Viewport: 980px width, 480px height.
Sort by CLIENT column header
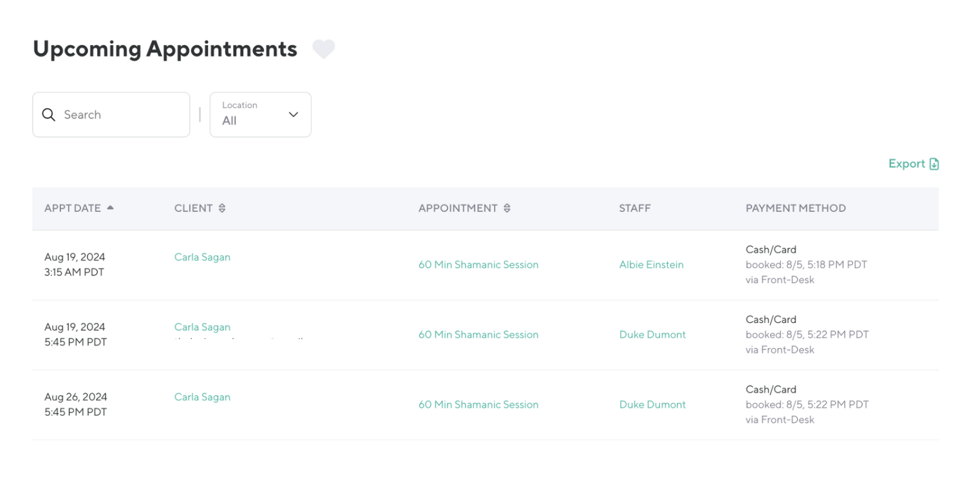coord(193,208)
